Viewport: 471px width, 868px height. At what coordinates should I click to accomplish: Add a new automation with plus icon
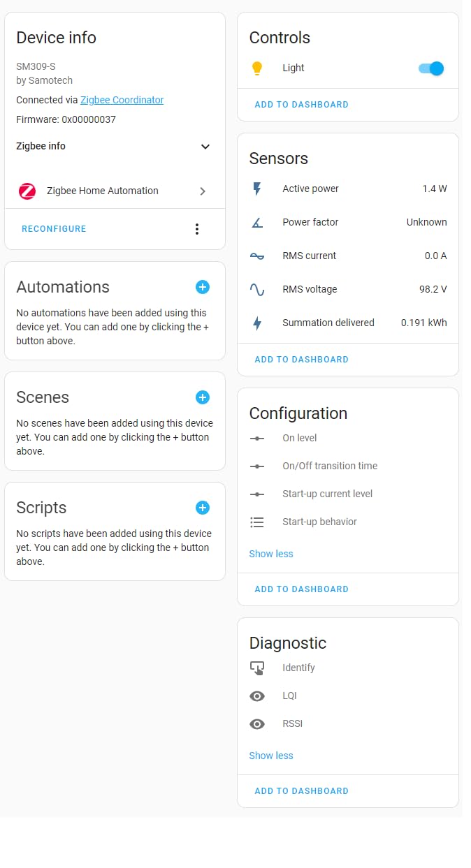click(x=203, y=287)
